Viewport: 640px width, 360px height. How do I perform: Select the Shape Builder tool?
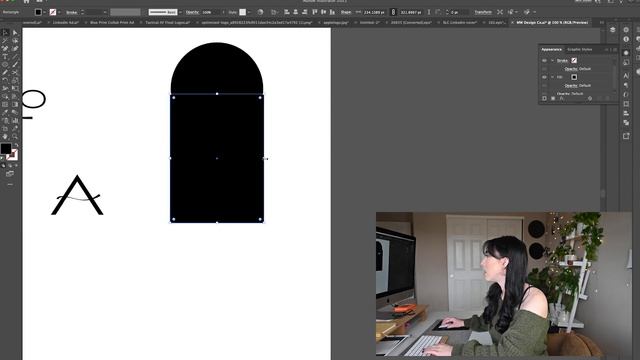tap(5, 96)
